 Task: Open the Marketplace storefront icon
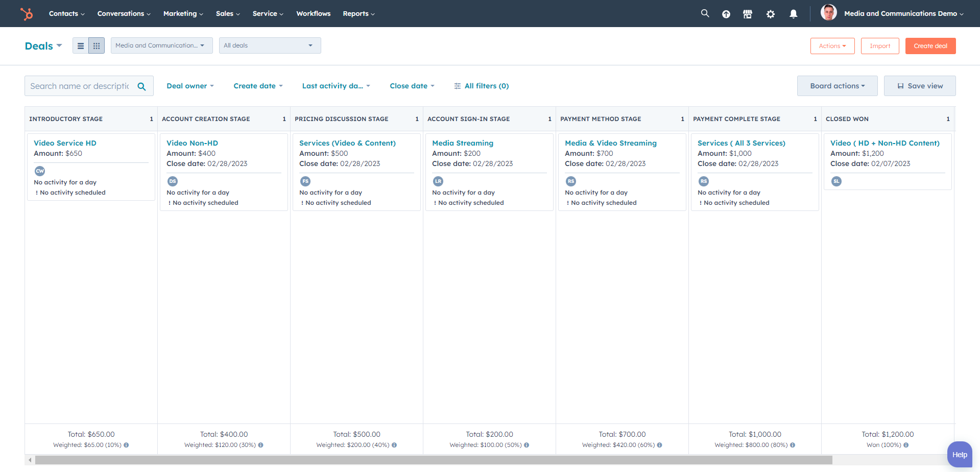748,14
